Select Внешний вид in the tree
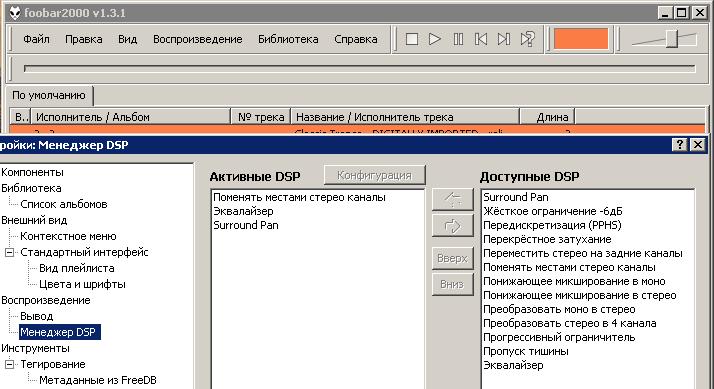Screen dimensions: 714x389 (34, 220)
